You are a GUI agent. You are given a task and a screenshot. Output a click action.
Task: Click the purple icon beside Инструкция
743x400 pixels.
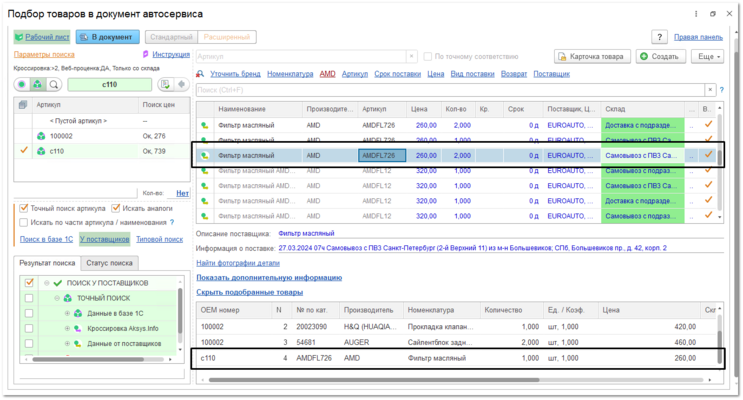click(145, 54)
